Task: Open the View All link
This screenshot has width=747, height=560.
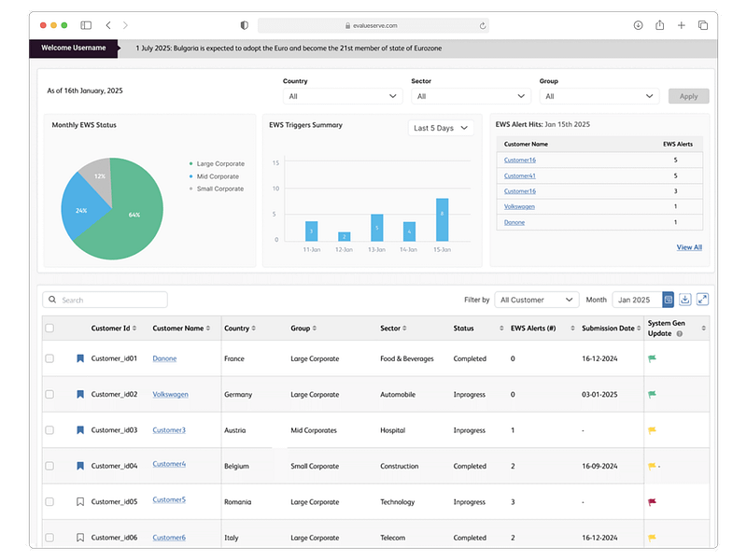Action: point(689,247)
